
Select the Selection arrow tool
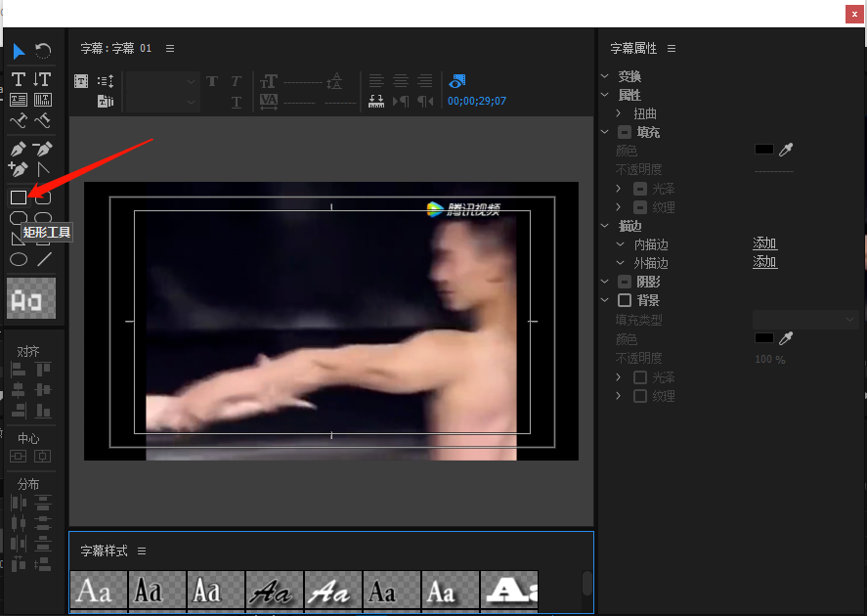point(19,51)
